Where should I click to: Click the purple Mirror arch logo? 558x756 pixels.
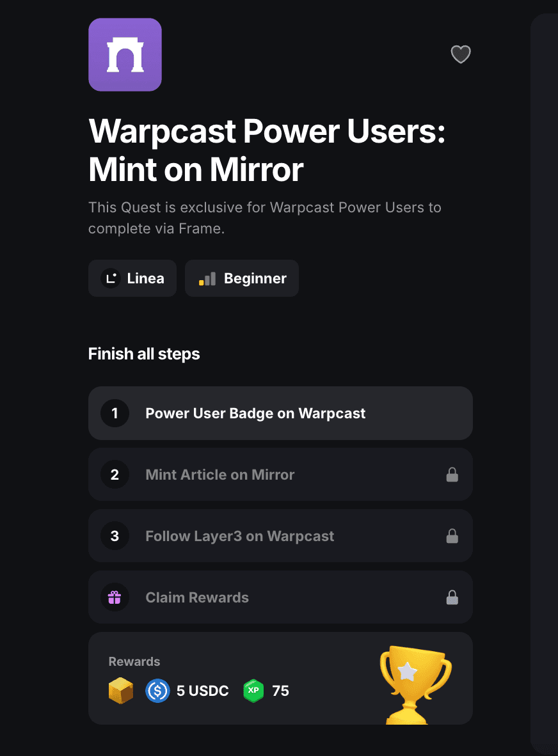pos(125,54)
